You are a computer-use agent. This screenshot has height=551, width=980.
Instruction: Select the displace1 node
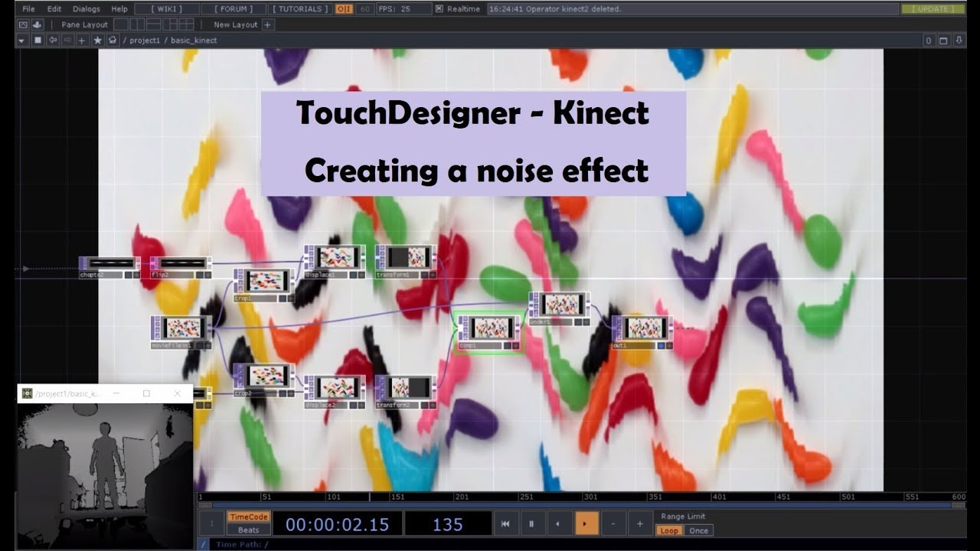pyautogui.click(x=335, y=261)
